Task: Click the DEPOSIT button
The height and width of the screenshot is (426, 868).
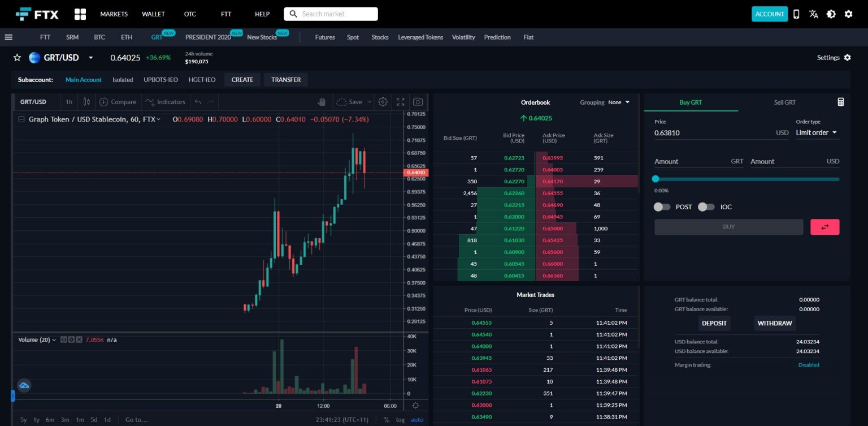Action: pyautogui.click(x=714, y=323)
